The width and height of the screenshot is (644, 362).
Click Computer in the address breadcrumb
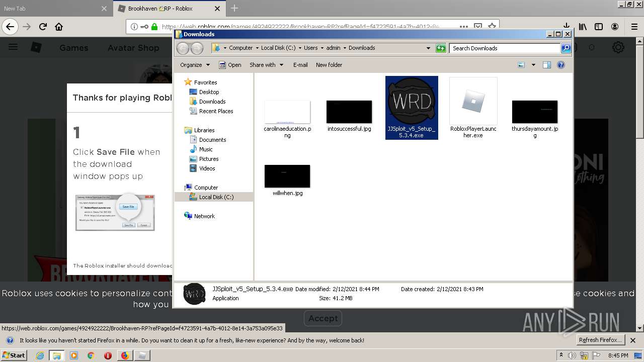pyautogui.click(x=240, y=48)
